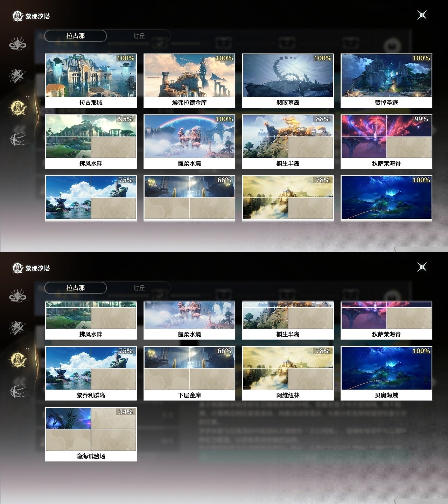This screenshot has width=448, height=504.
Task: Click the 75% island card in the upper screenshot
Action: 91,198
